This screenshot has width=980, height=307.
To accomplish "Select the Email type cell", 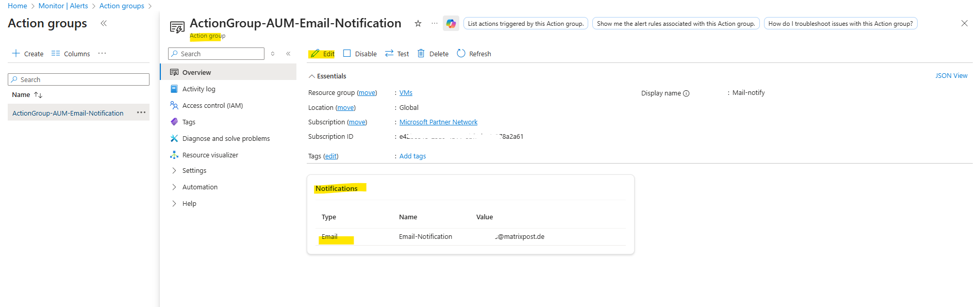I will [329, 237].
